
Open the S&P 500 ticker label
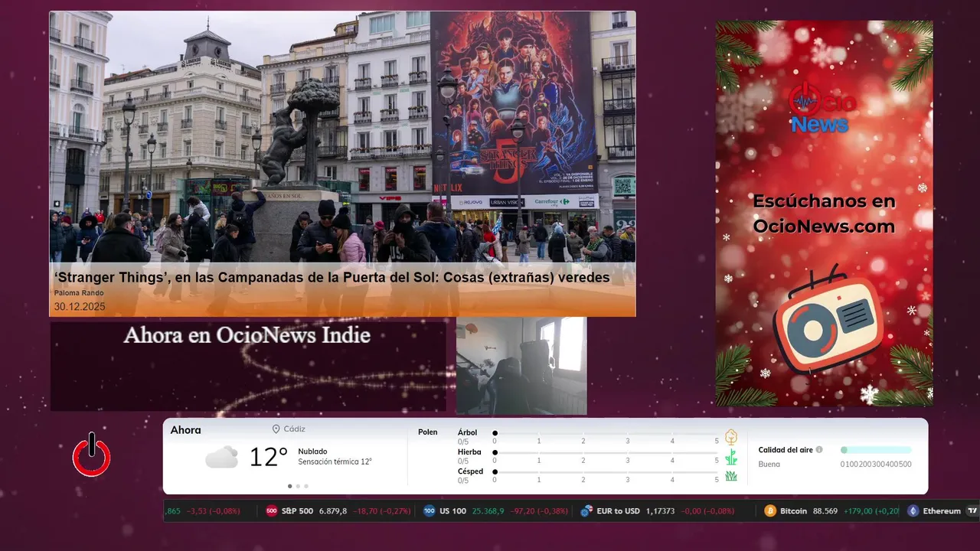coord(297,510)
